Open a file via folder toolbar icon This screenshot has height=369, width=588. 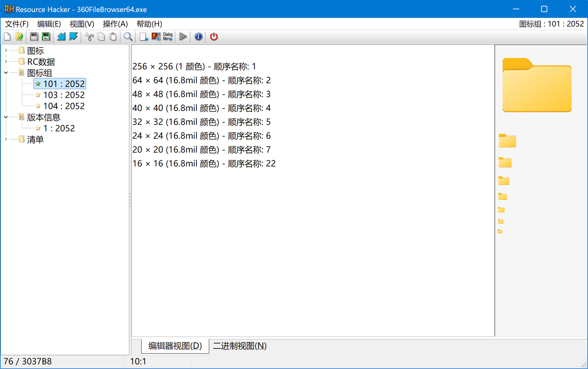[19, 37]
